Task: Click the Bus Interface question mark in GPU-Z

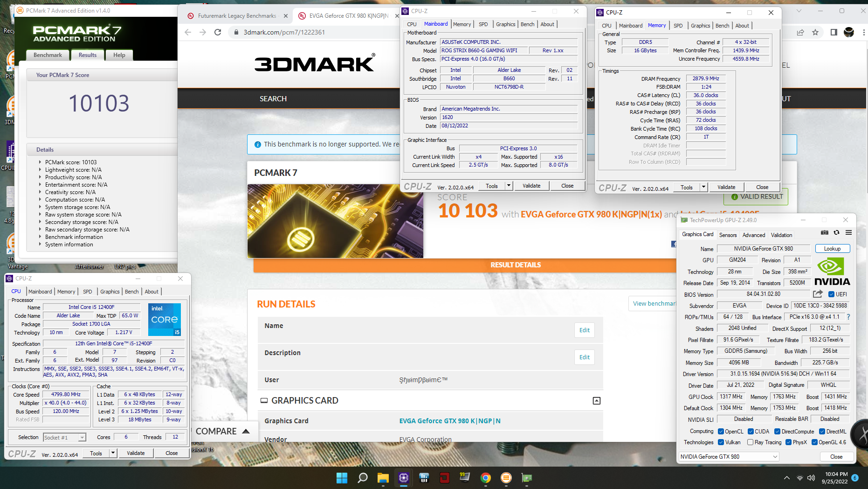Action: pos(848,317)
